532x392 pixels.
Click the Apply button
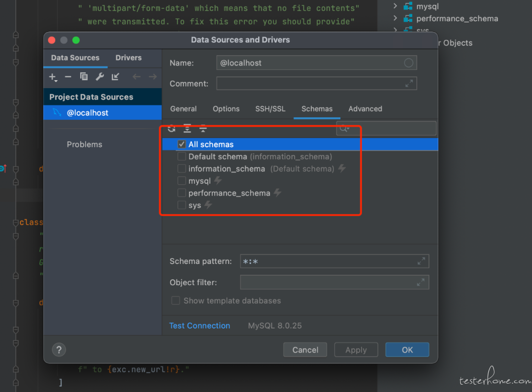coord(356,350)
